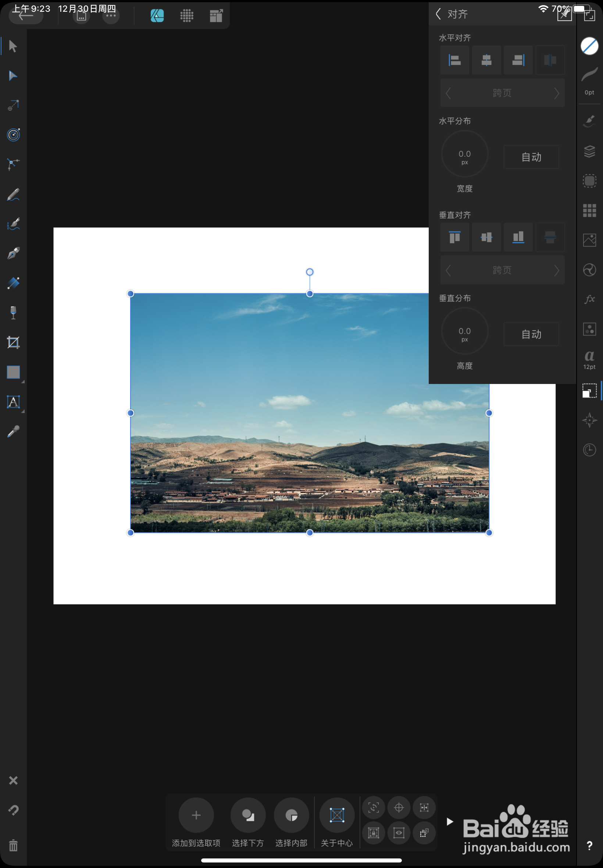Select the Corner tool
Viewport: 603px width, 868px height.
point(13,164)
